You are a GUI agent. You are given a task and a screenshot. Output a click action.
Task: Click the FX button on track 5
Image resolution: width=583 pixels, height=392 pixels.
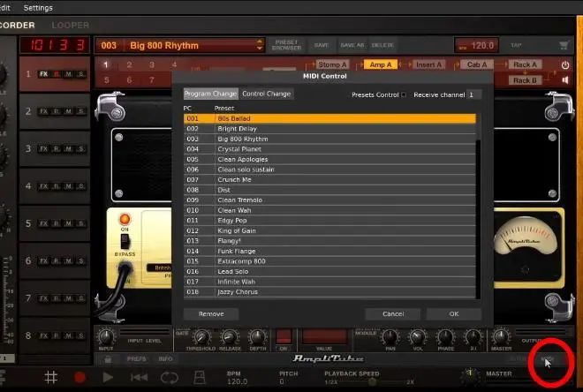click(44, 223)
